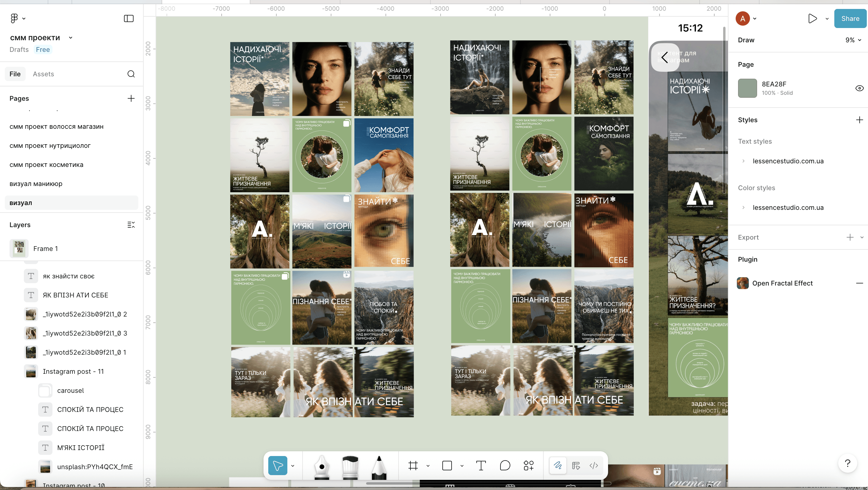Open page смм проект косметика
Viewport: 868px width, 490px height.
point(46,165)
